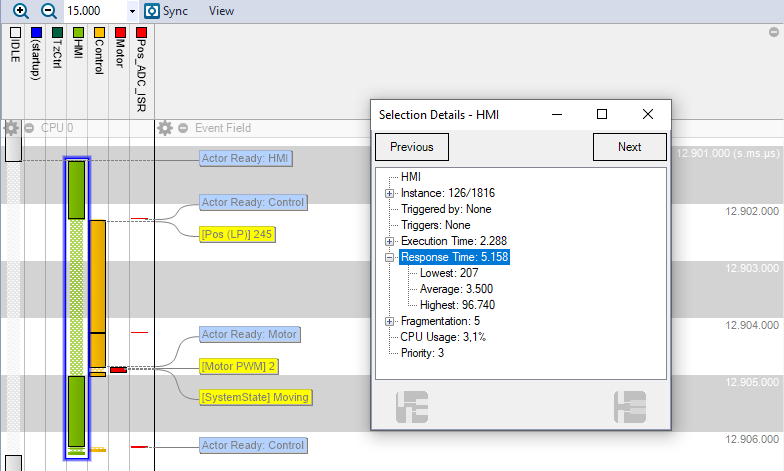784x471 pixels.
Task: Expand the Instance: 126/1816 tree node
Action: (389, 193)
